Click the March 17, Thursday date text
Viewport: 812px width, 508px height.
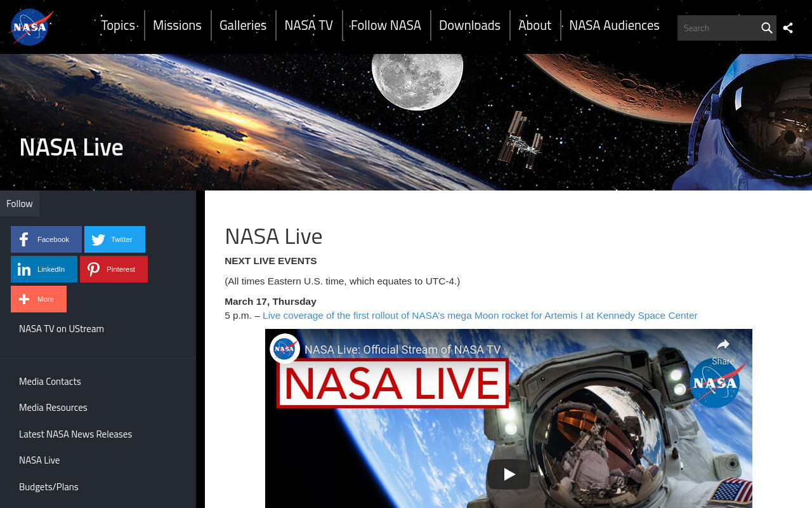coord(270,302)
